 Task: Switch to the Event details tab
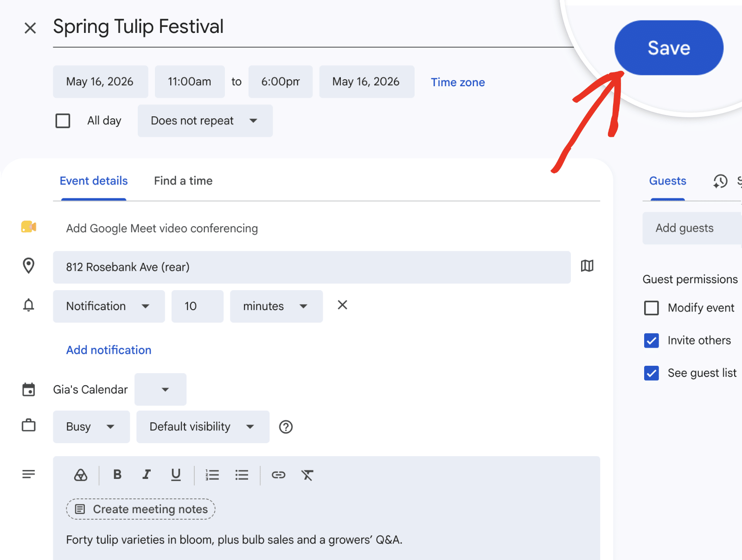tap(94, 181)
